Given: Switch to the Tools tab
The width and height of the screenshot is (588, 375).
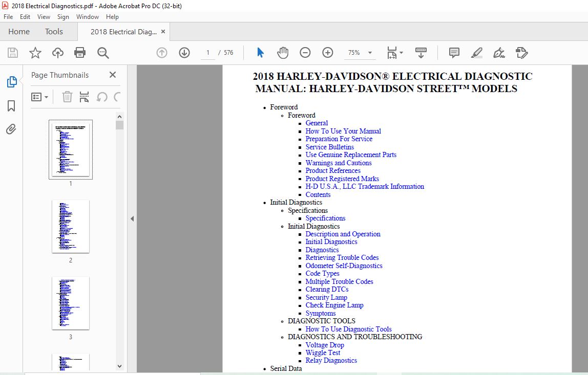Looking at the screenshot, I should tap(54, 32).
